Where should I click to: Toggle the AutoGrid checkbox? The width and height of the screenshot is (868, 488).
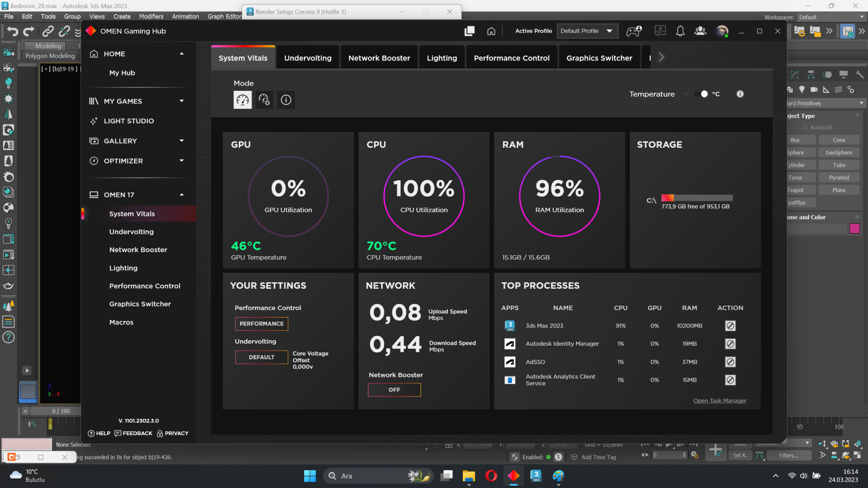click(x=805, y=127)
